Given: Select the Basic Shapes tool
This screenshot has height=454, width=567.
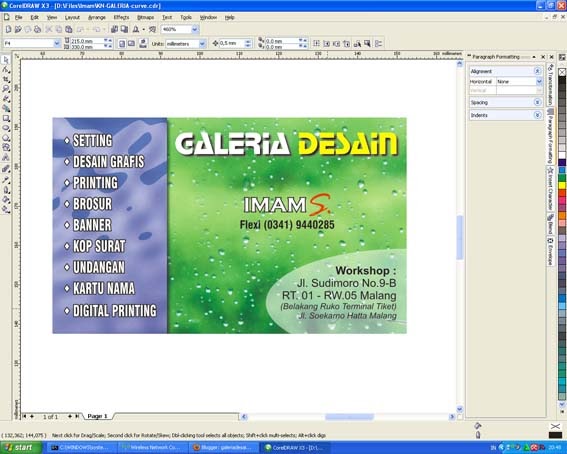Looking at the screenshot, I should point(6,147).
